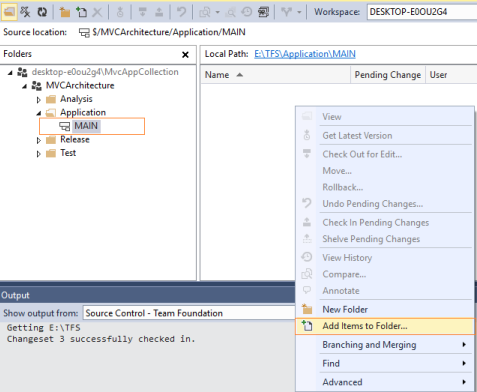This screenshot has width=477, height=392.
Task: Click the Delete toolbar icon
Action: pyautogui.click(x=97, y=12)
